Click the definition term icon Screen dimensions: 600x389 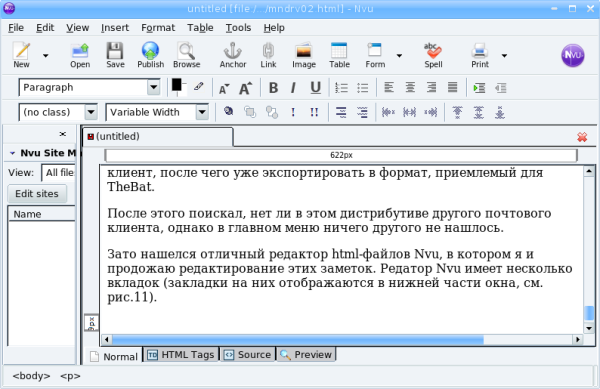tap(341, 112)
